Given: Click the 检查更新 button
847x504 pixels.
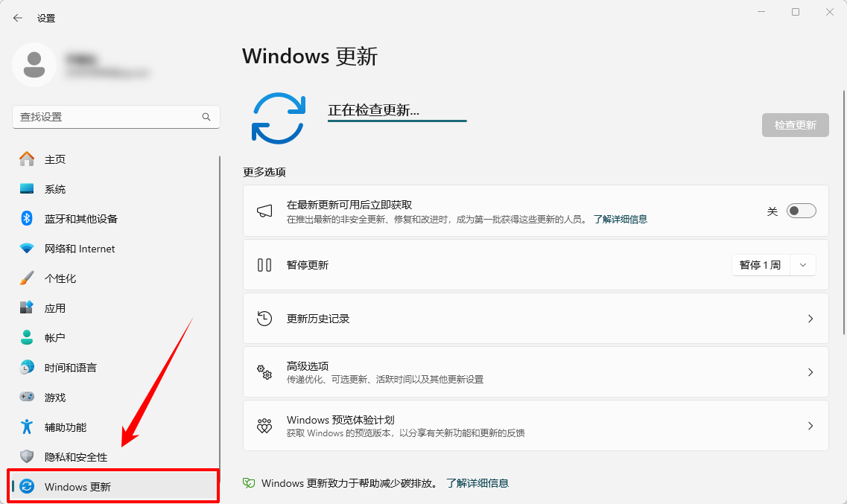Looking at the screenshot, I should pyautogui.click(x=795, y=124).
